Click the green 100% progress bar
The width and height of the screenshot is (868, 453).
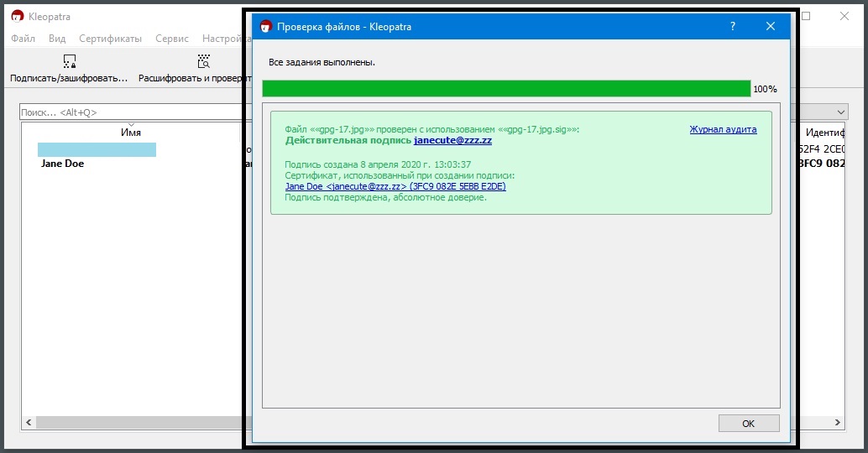[x=506, y=88]
